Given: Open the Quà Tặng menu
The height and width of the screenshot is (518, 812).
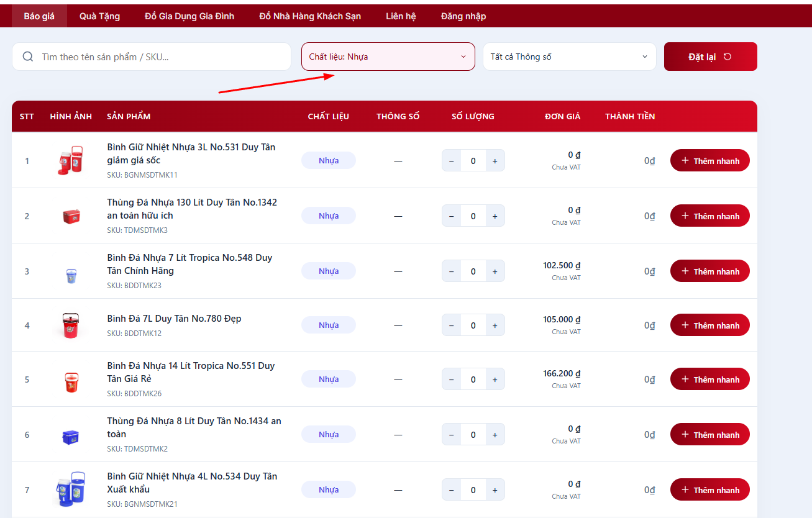Looking at the screenshot, I should pos(99,16).
